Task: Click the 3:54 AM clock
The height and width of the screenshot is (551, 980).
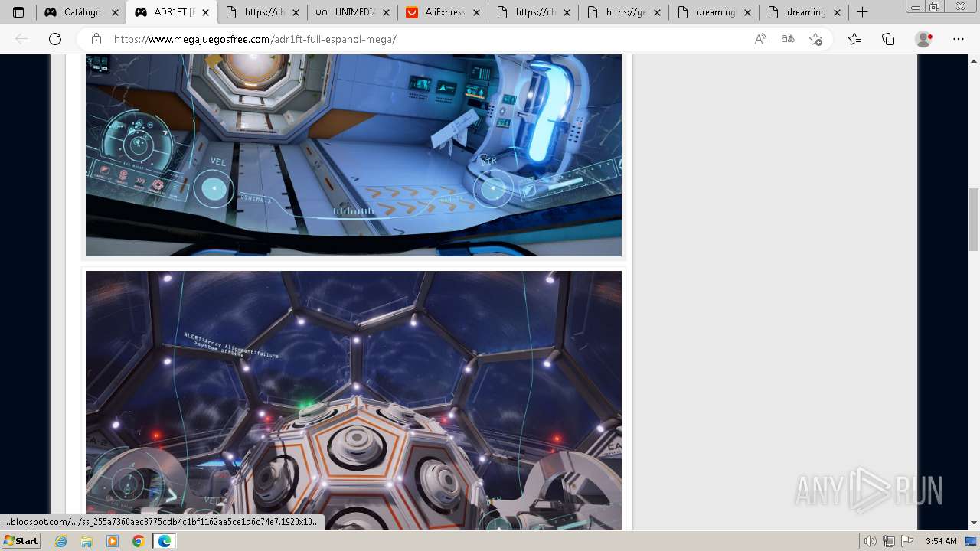Action: (941, 541)
